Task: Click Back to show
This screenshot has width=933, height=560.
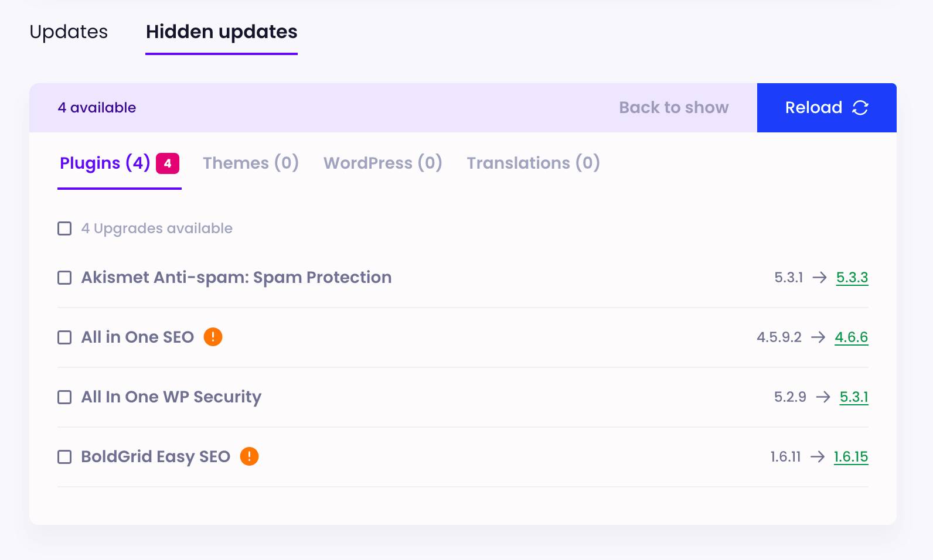Action: click(x=674, y=107)
